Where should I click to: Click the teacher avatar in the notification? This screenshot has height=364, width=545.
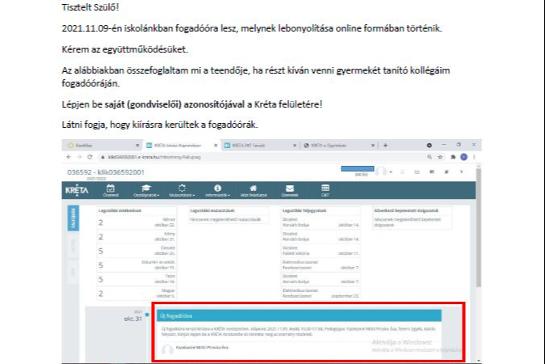[x=168, y=349]
